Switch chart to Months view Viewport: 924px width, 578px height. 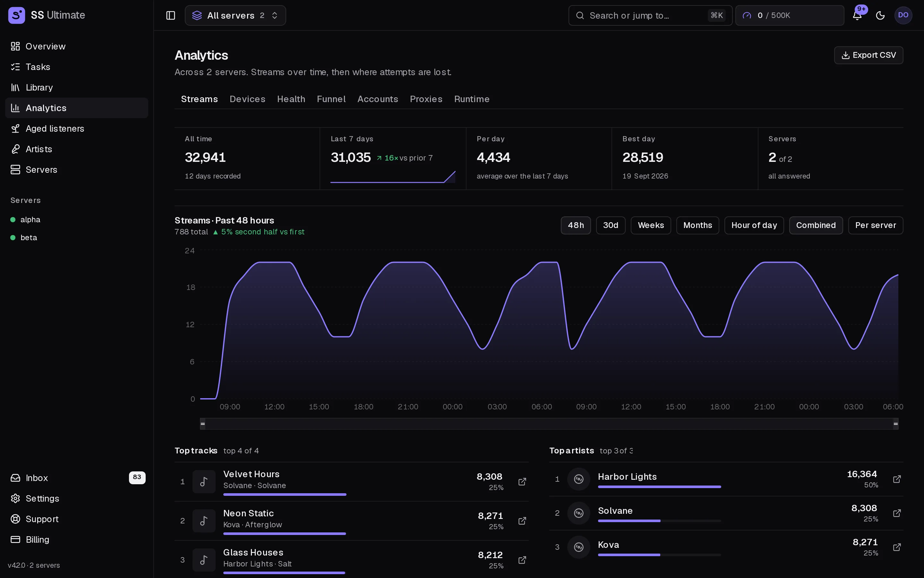[x=697, y=225]
